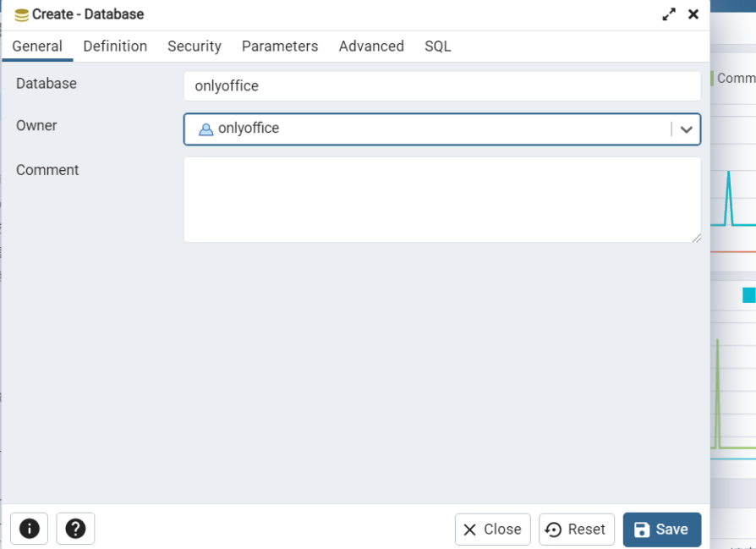Go to the Parameters tab
Viewport: 756px width, 549px height.
coord(280,47)
